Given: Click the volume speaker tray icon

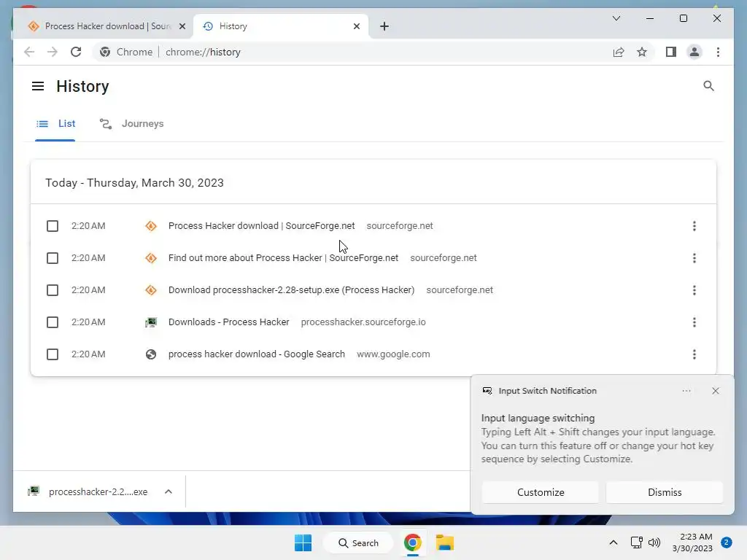Looking at the screenshot, I should tap(654, 542).
